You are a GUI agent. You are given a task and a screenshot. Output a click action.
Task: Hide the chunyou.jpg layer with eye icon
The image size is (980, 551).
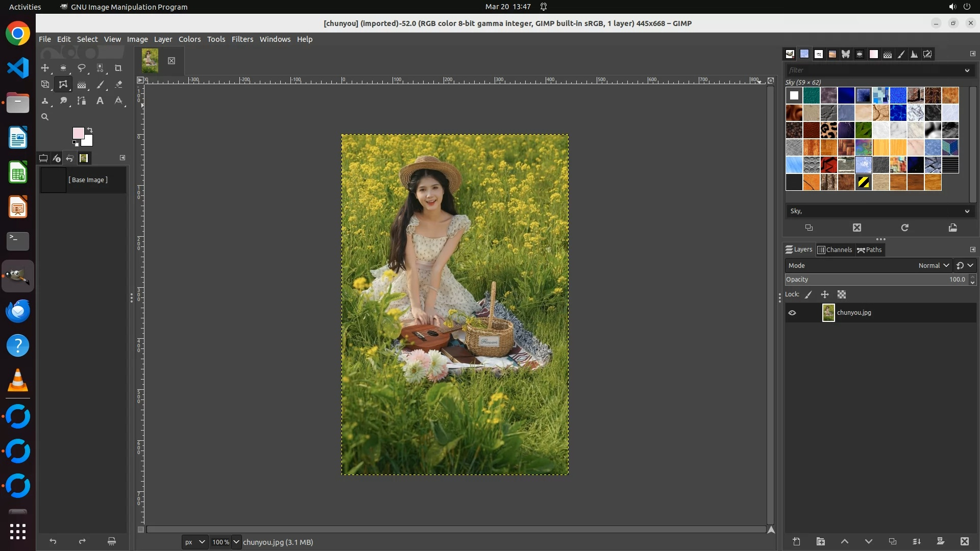[792, 313]
